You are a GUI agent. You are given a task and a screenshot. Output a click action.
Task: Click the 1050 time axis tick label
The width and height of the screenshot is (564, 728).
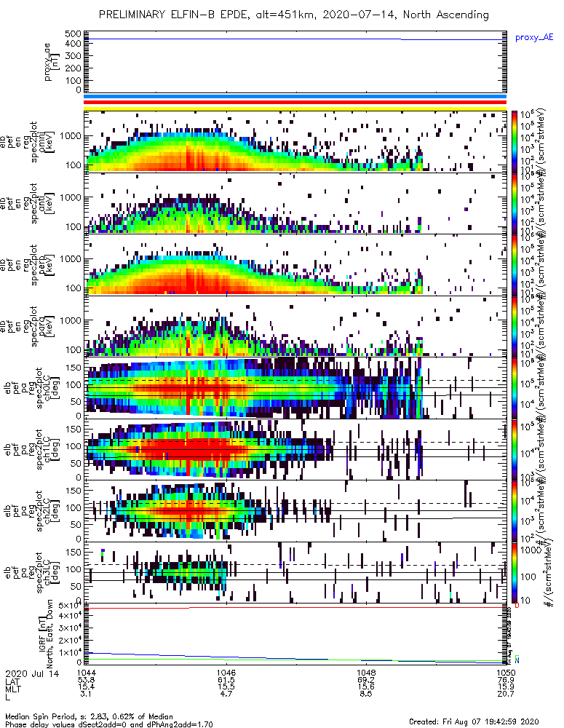[x=506, y=673]
